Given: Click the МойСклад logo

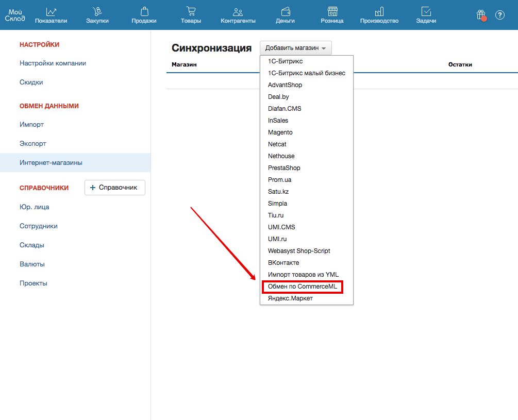Looking at the screenshot, I should coord(16,15).
